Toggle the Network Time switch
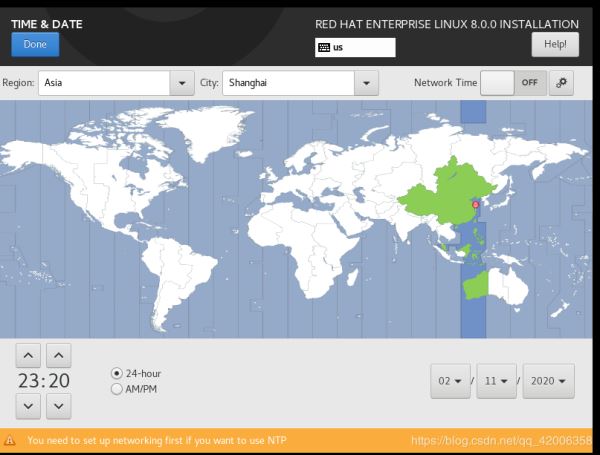Screen dimensions: 600x455 click(512, 83)
